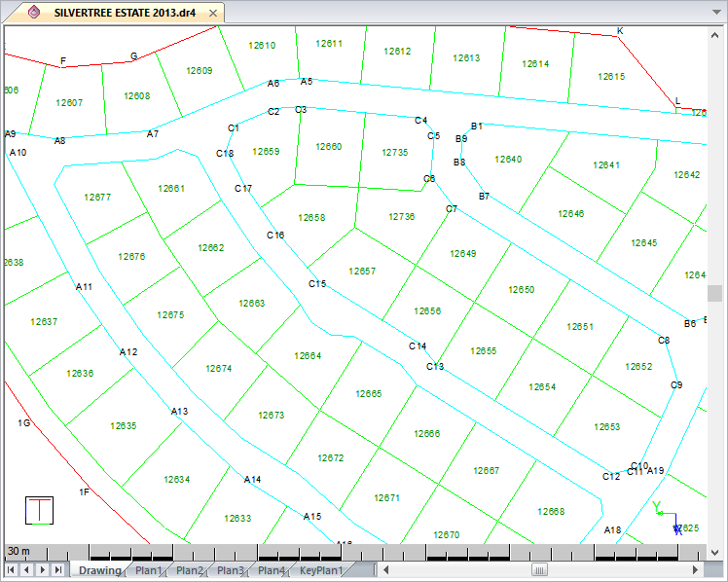Switch to the Plan2 sheet tab
Image resolution: width=728 pixels, height=582 pixels.
[x=190, y=570]
